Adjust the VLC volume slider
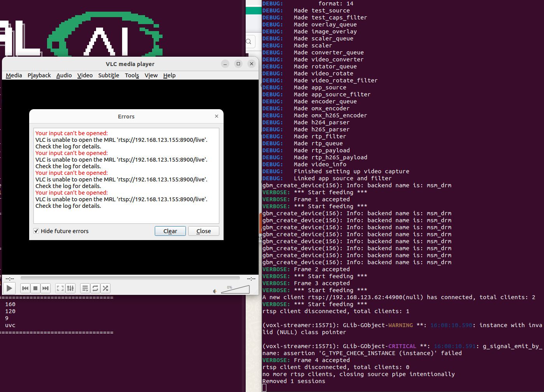The height and width of the screenshot is (392, 544). click(235, 289)
